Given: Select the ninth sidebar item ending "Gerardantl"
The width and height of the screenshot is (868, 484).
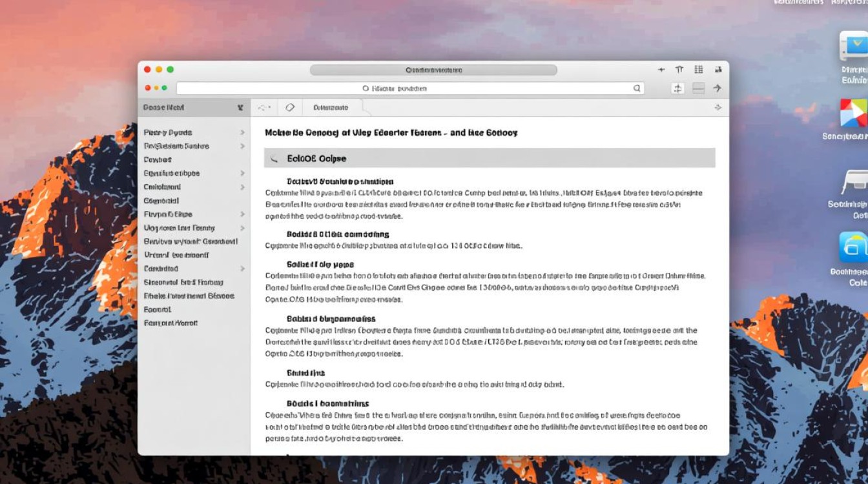Looking at the screenshot, I should [191, 241].
